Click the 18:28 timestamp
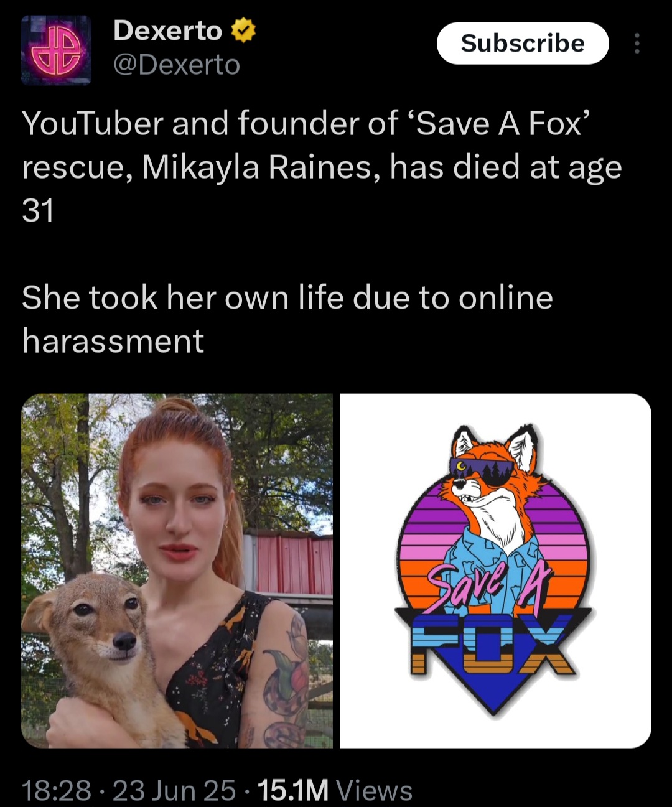The width and height of the screenshot is (672, 807). 57,790
